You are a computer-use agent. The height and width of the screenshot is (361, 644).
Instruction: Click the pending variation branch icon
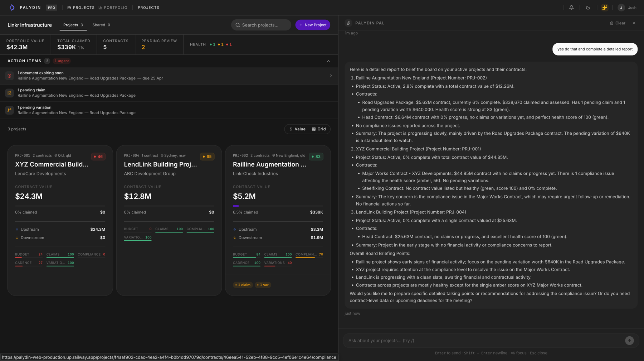pyautogui.click(x=9, y=110)
